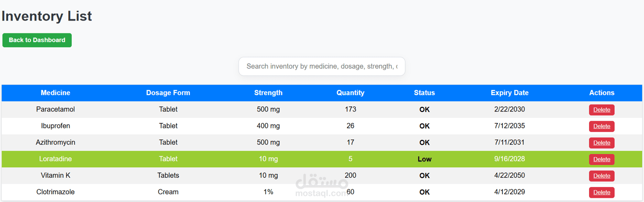Click the Quantity column header
Viewport: 644px width, 202px height.
click(x=350, y=93)
